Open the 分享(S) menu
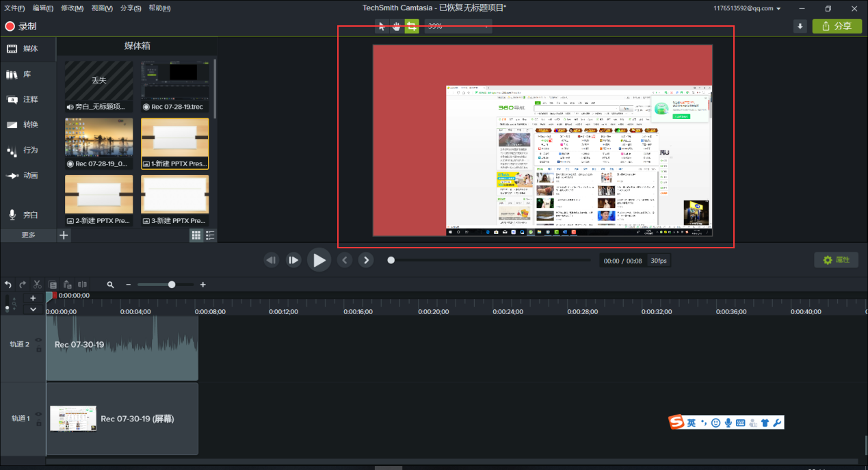Viewport: 868px width, 470px height. click(130, 8)
